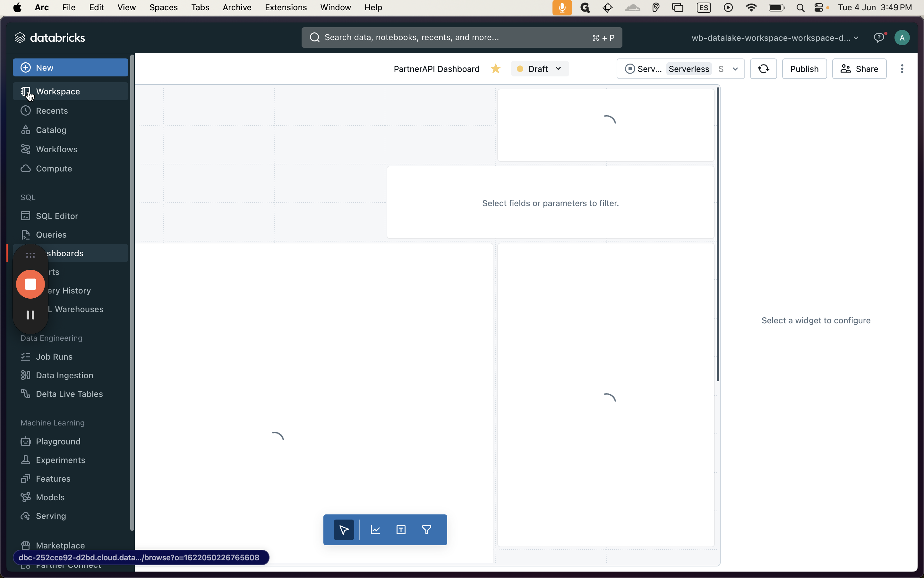Open Control Center in menu bar
The width and height of the screenshot is (924, 578).
point(819,8)
